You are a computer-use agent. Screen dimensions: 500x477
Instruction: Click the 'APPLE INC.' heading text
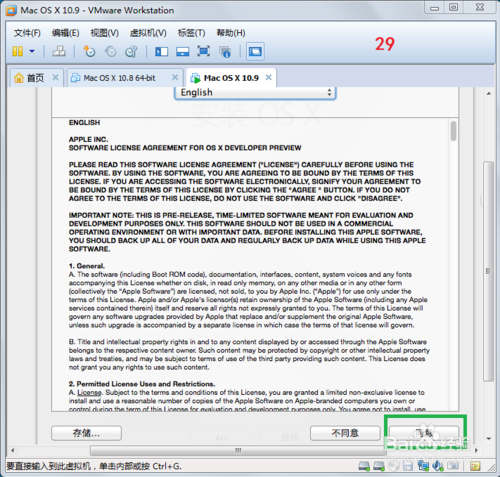click(x=88, y=139)
